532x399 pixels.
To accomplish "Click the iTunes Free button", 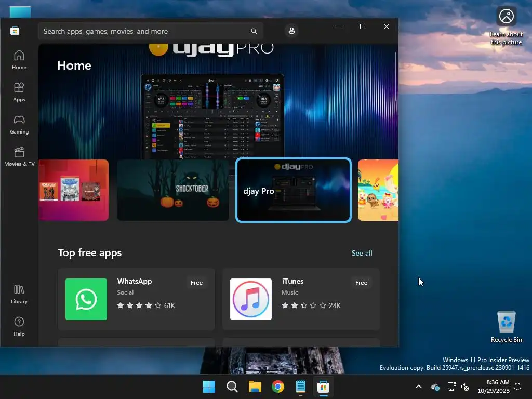I will (361, 283).
